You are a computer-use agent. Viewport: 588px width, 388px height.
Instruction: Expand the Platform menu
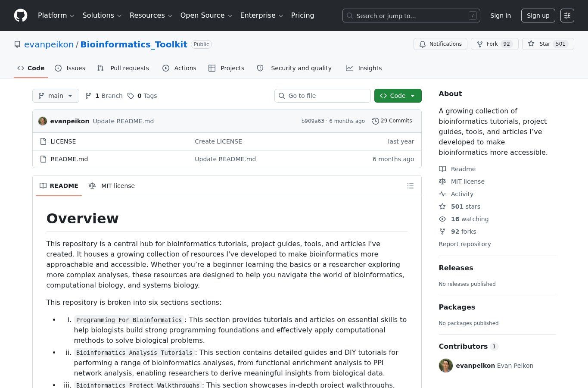tap(56, 16)
